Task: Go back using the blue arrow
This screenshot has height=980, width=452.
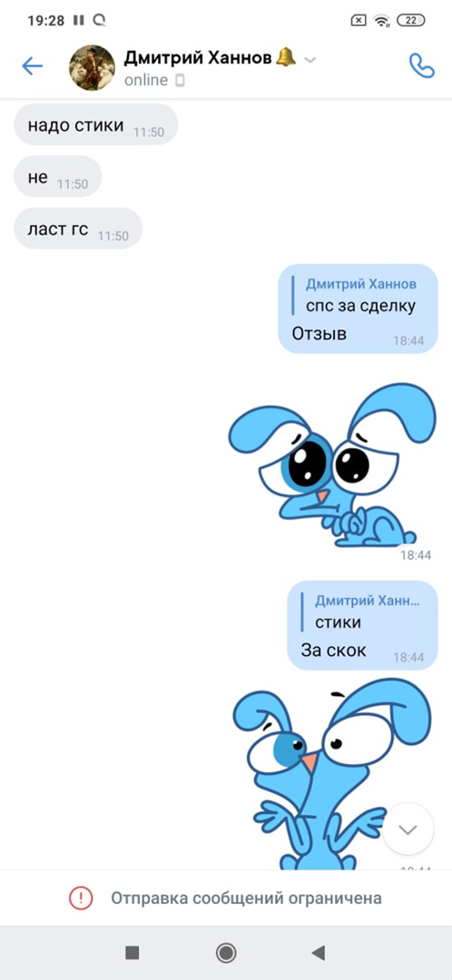Action: tap(32, 66)
